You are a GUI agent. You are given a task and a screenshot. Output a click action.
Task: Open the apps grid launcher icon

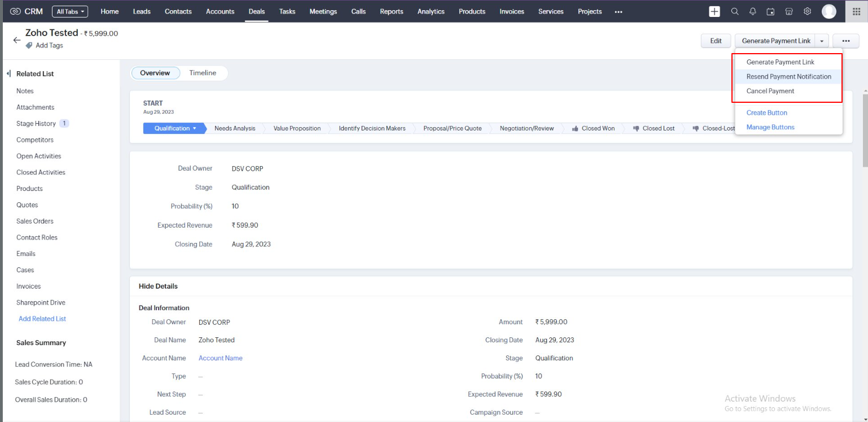856,11
